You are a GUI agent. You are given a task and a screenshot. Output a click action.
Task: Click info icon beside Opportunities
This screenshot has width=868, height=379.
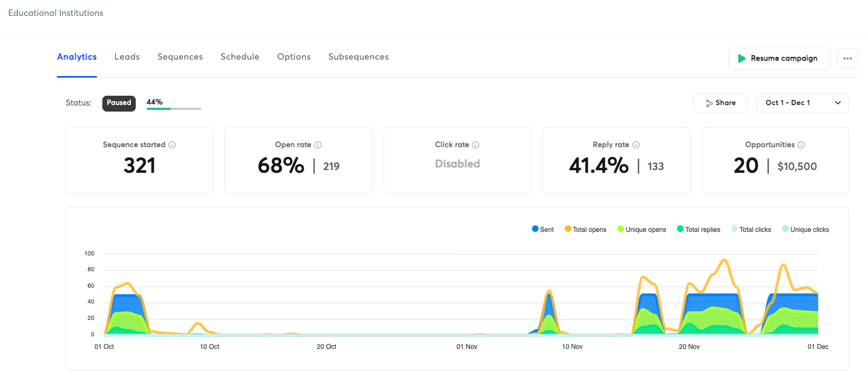801,145
